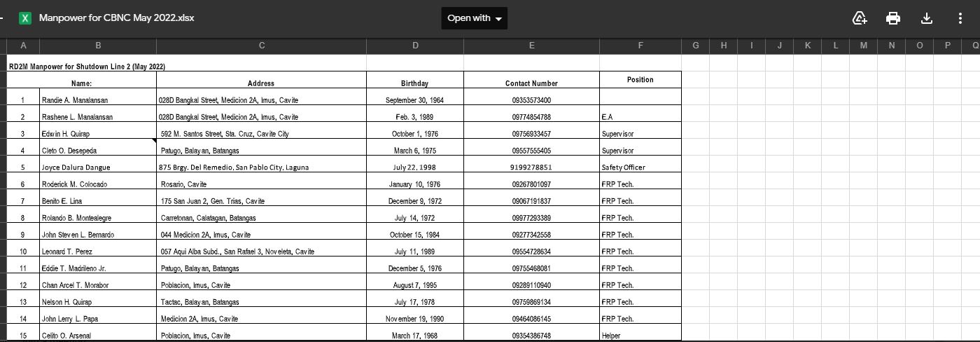Select the column E header
The image size is (980, 342).
[531, 46]
